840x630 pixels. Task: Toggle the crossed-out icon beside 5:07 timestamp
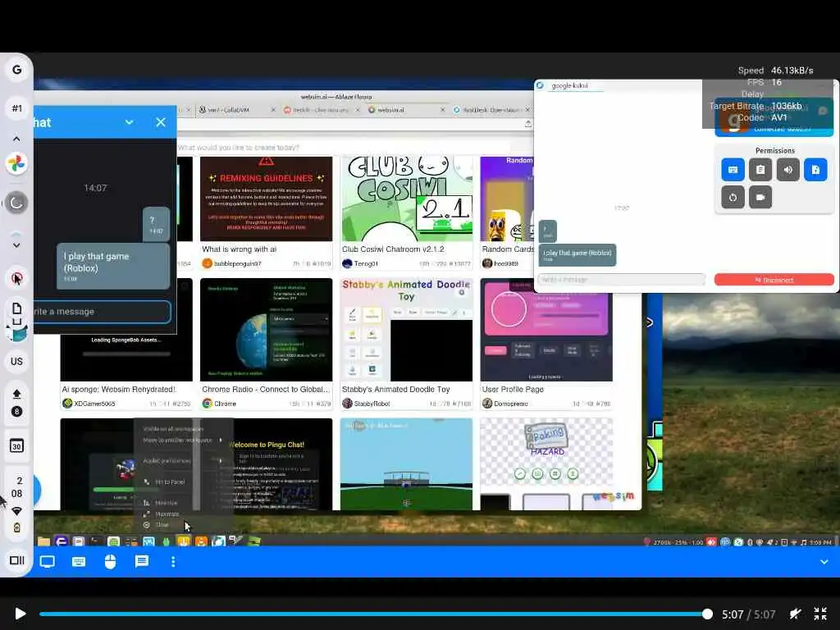[x=796, y=614]
